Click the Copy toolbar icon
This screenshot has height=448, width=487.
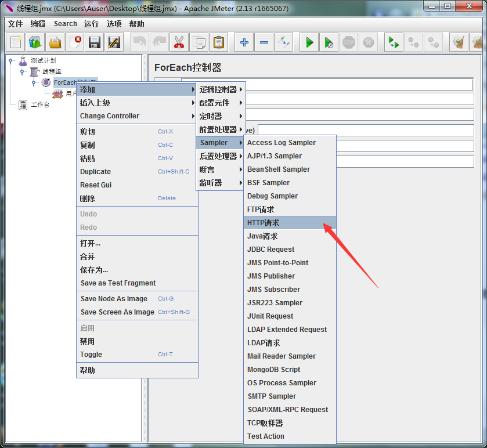pyautogui.click(x=199, y=42)
